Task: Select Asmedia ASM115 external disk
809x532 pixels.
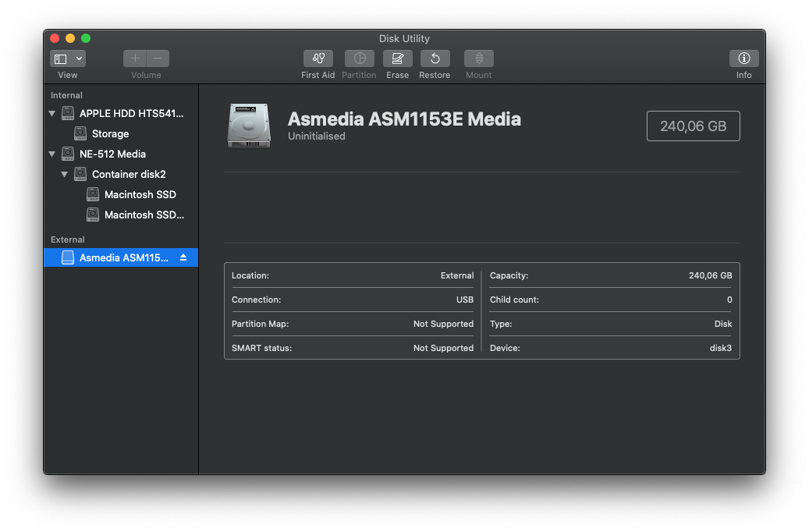Action: point(121,257)
